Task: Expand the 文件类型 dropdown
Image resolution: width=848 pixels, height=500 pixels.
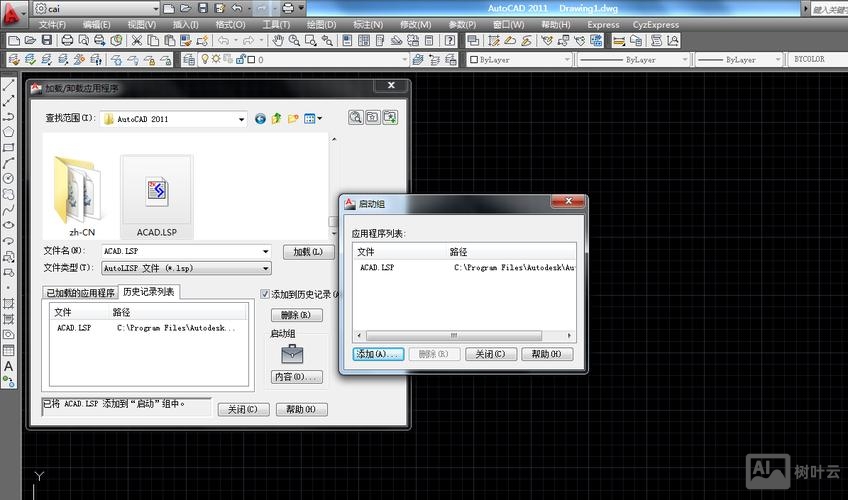Action: tap(265, 268)
